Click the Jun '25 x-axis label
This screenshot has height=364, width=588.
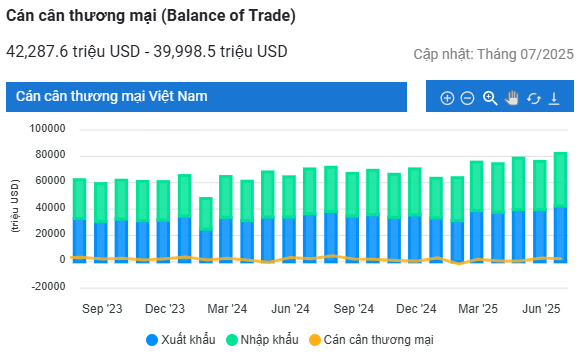[x=541, y=309]
